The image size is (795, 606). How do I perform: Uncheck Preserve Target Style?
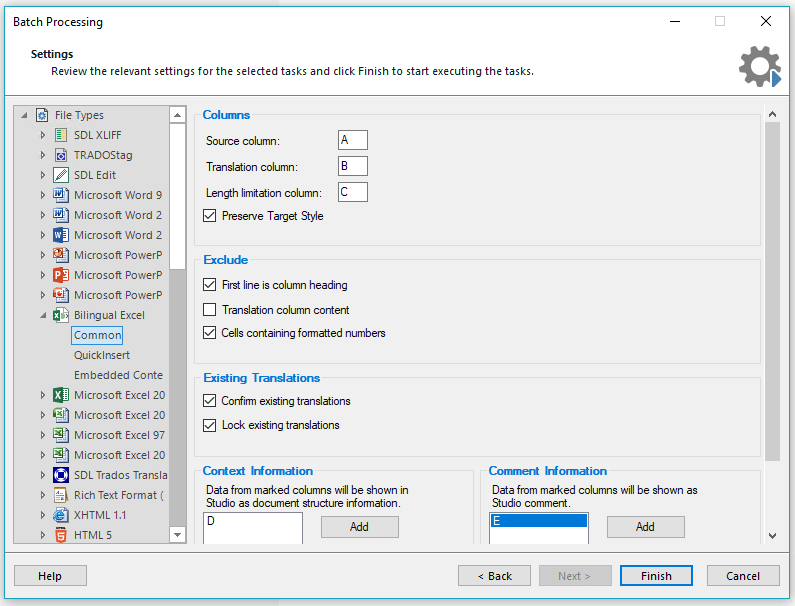pos(209,216)
